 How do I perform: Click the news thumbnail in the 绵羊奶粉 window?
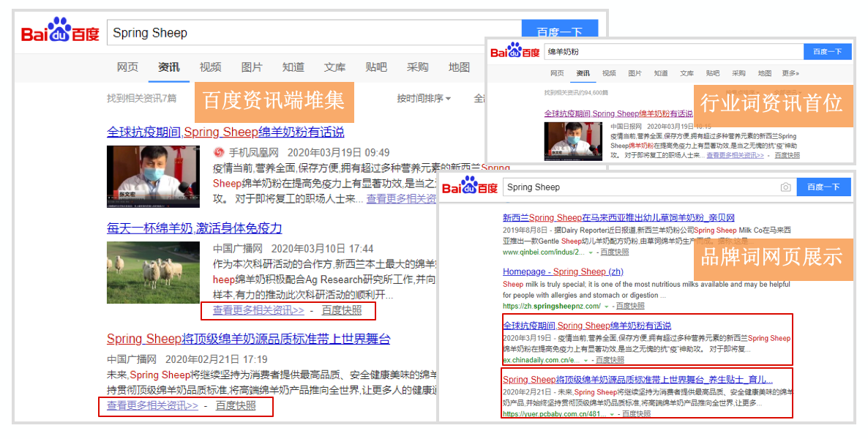coord(573,142)
